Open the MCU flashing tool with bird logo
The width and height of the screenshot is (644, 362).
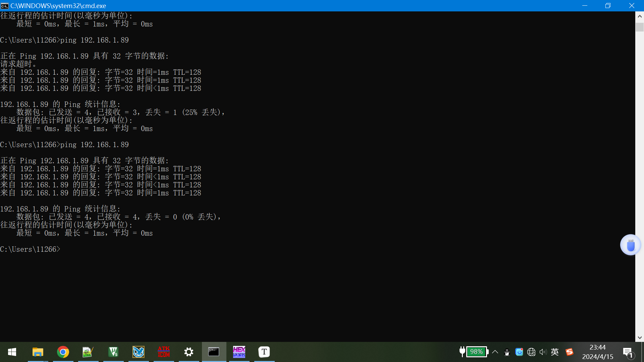tap(138, 352)
